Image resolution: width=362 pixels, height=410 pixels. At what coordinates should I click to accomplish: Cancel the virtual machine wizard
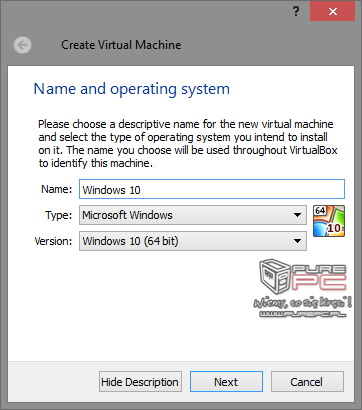(x=307, y=382)
